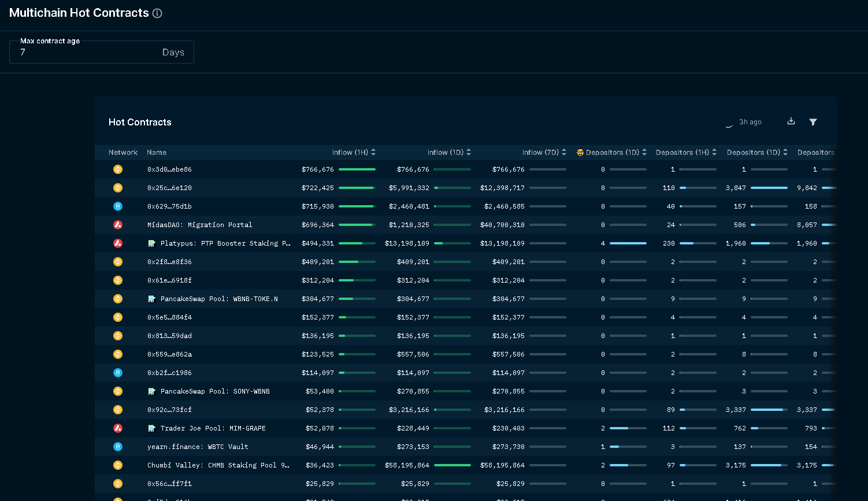Click the $3,216,166 Inflow (1D) value
868x501 pixels.
tap(409, 410)
